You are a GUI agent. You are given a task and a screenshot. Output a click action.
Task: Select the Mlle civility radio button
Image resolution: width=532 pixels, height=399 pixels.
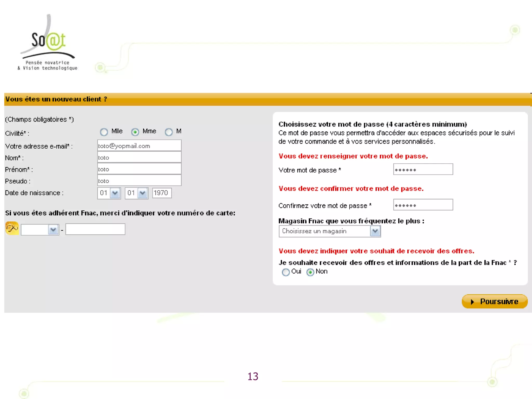104,132
